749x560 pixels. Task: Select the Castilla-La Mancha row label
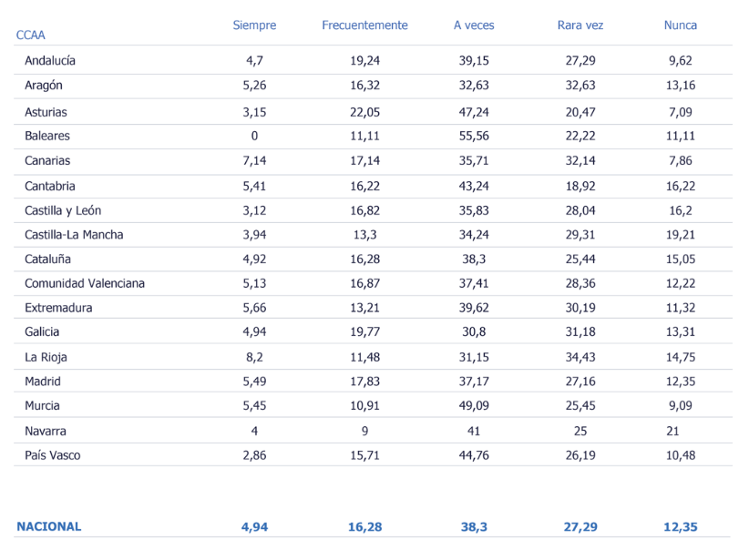click(74, 235)
